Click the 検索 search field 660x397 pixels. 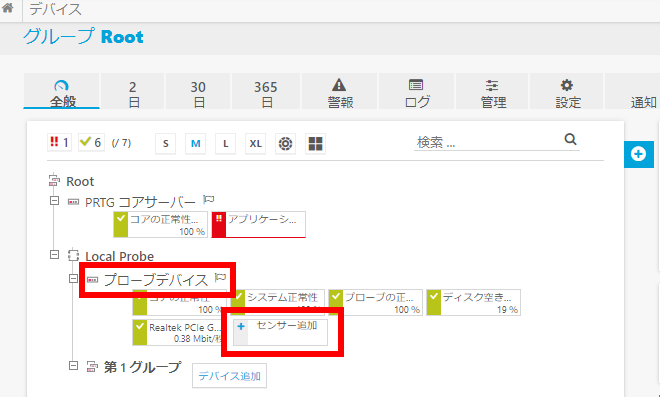click(x=488, y=142)
